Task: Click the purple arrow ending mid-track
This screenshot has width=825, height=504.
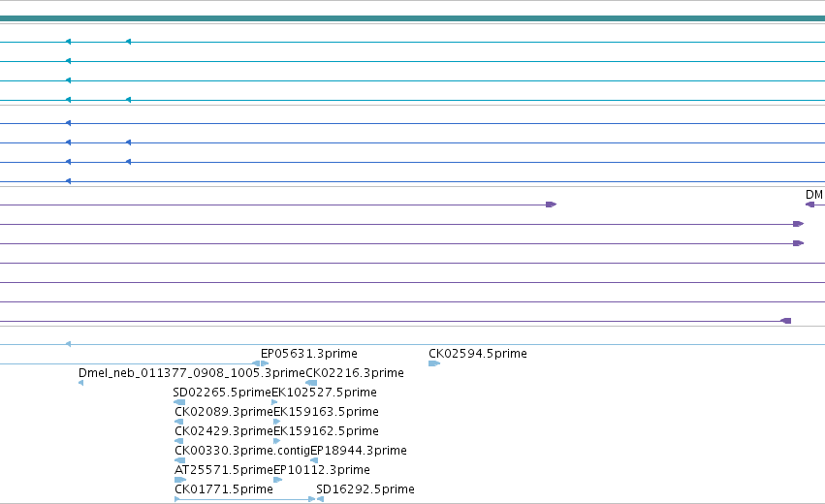Action: 551,205
